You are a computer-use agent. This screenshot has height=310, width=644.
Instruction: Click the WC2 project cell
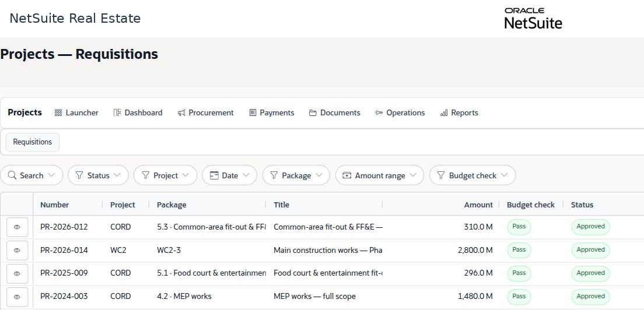pos(118,250)
